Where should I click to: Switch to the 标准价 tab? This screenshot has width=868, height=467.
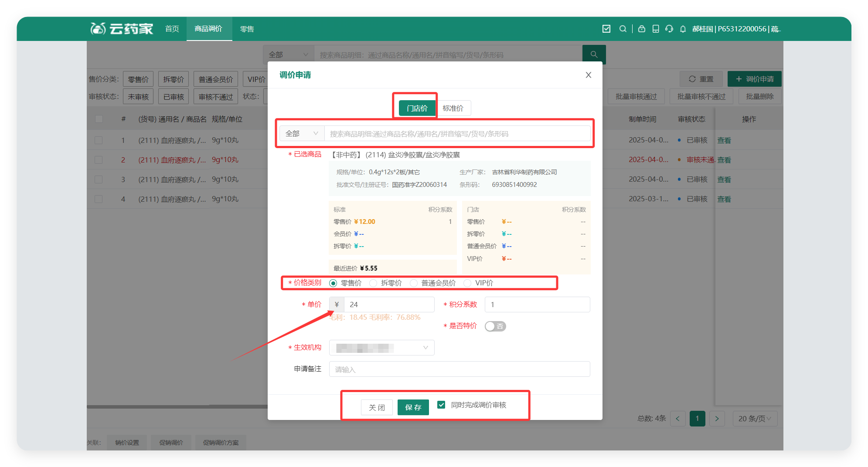tap(453, 108)
